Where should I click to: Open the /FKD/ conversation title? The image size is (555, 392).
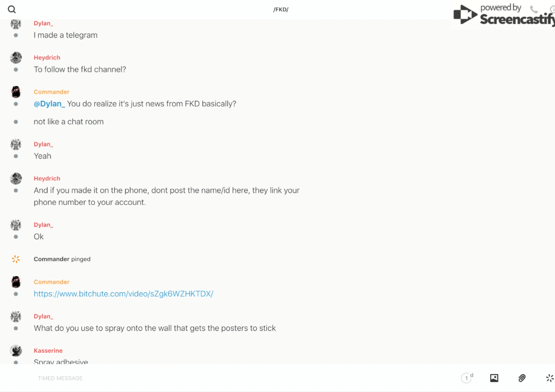pyautogui.click(x=281, y=10)
